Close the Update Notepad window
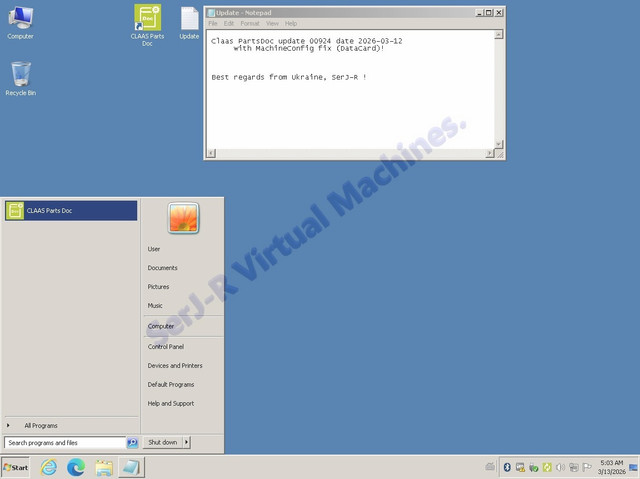The height and width of the screenshot is (479, 640). pyautogui.click(x=499, y=13)
